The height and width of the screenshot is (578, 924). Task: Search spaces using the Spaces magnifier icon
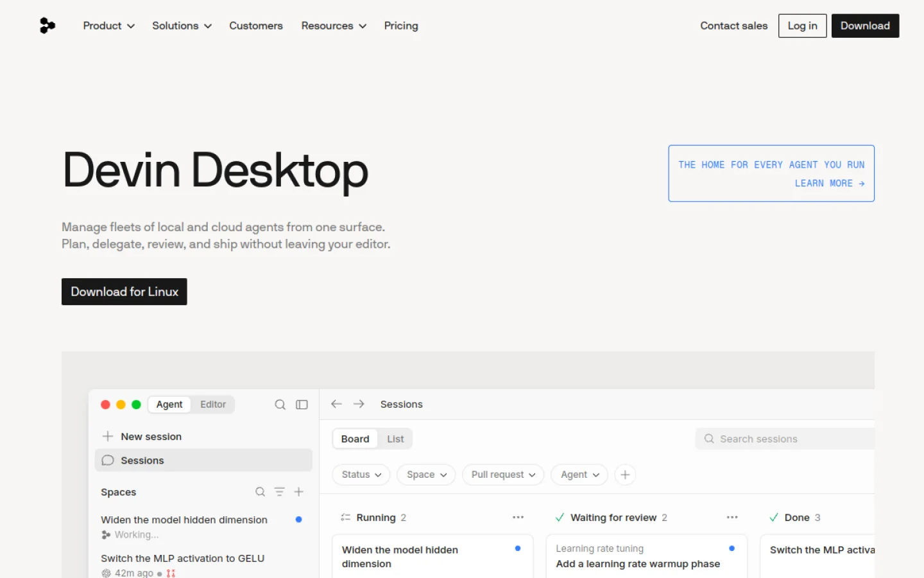point(260,492)
